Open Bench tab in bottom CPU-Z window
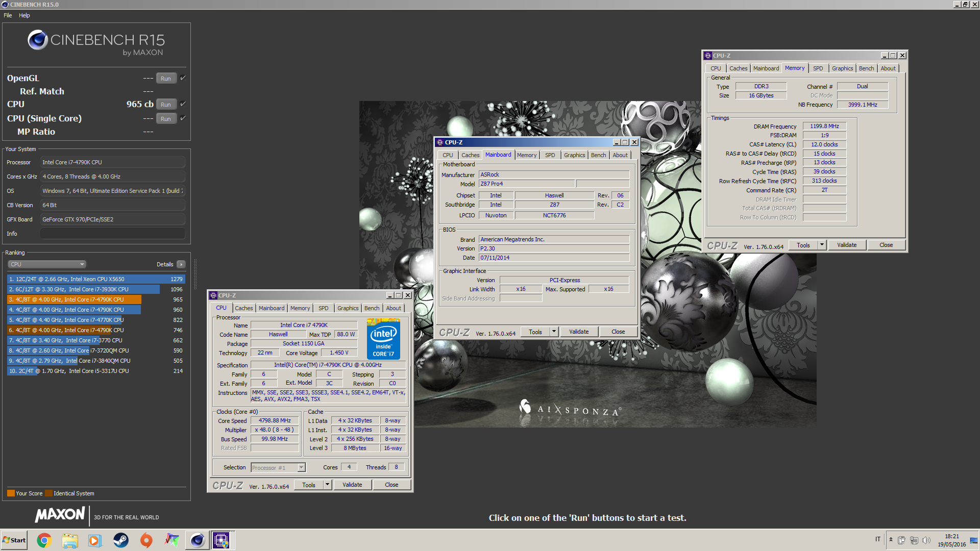This screenshot has width=980, height=551. [372, 308]
